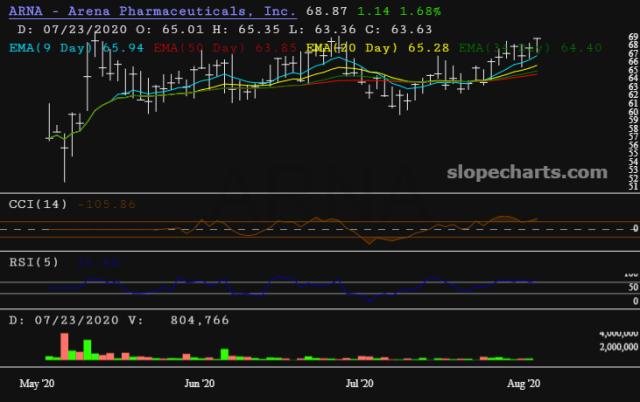This screenshot has height=402, width=640.
Task: Click the green 1.68% change value
Action: pos(399,11)
